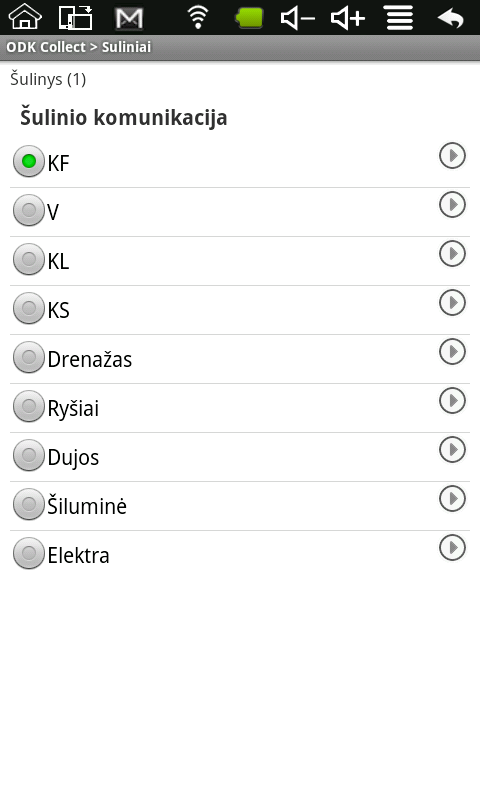480x800 pixels.
Task: Tap the Home icon in status bar
Action: [24, 17]
